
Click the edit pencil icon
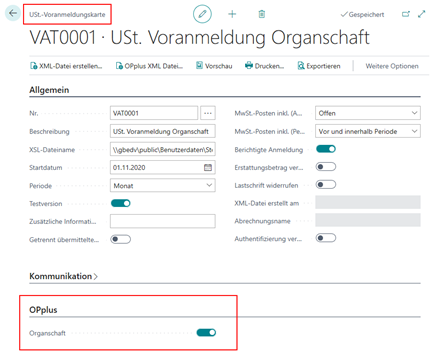click(202, 14)
